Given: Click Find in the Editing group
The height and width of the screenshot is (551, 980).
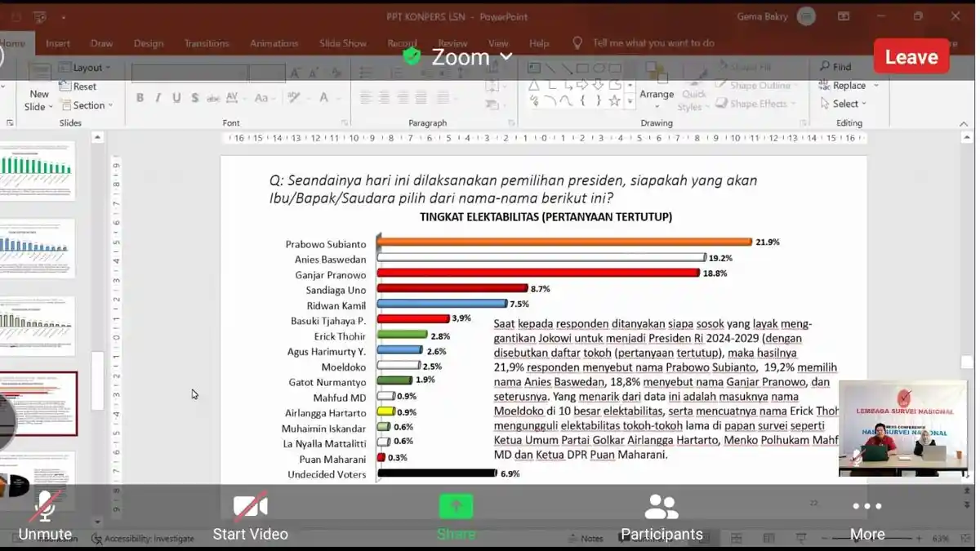Looking at the screenshot, I should coord(835,67).
